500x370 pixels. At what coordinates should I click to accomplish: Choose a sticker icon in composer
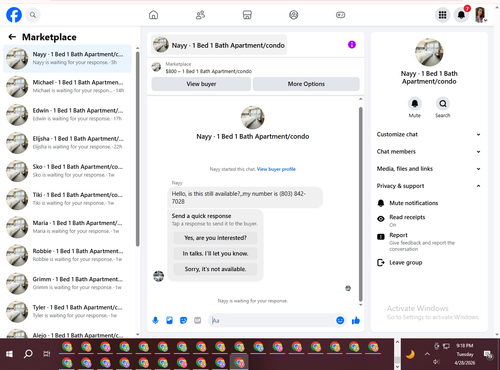183,320
